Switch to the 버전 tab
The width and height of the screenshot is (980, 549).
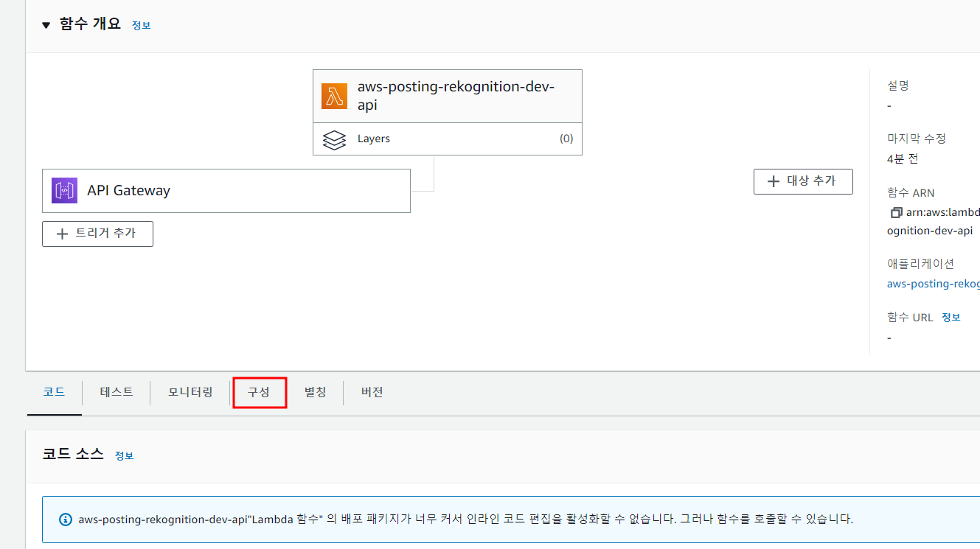372,393
